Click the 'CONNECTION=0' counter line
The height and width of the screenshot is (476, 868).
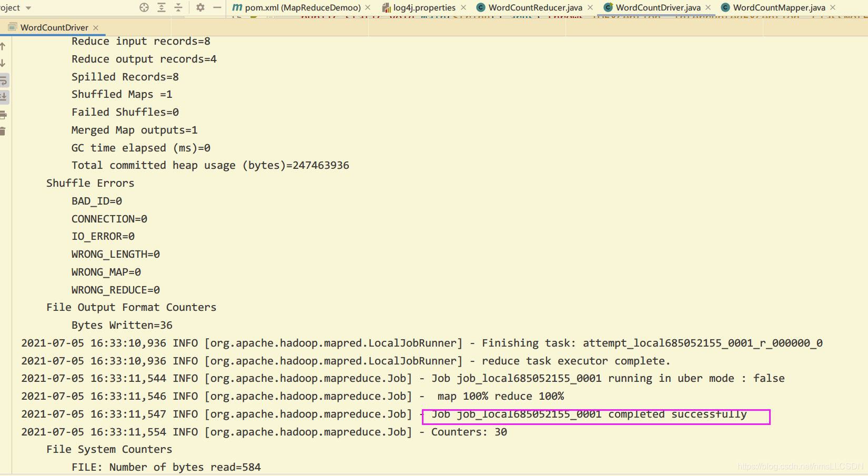(x=109, y=219)
